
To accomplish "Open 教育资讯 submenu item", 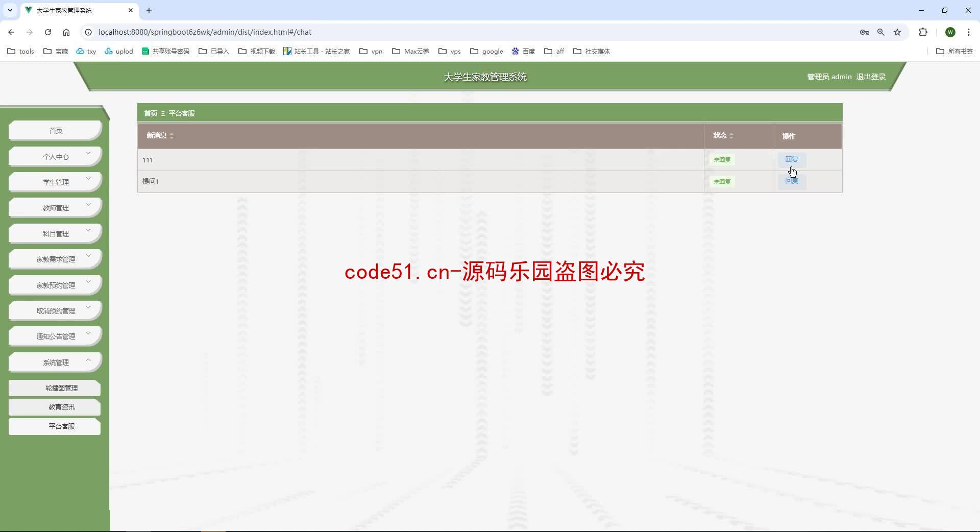I will [55, 407].
